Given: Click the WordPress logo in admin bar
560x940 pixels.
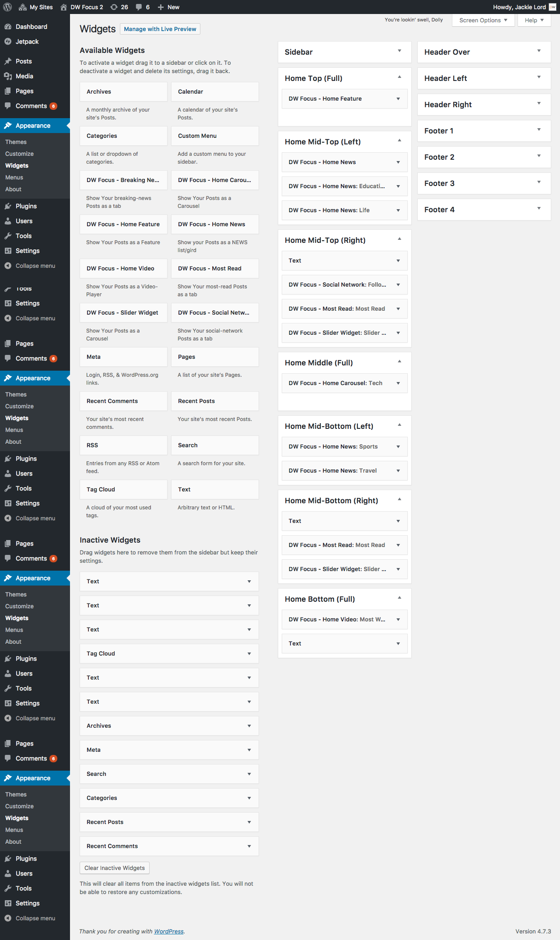Looking at the screenshot, I should pos(7,7).
